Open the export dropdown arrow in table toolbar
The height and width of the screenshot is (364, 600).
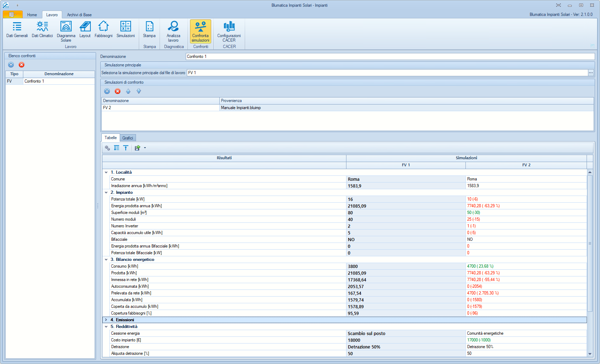coord(145,148)
